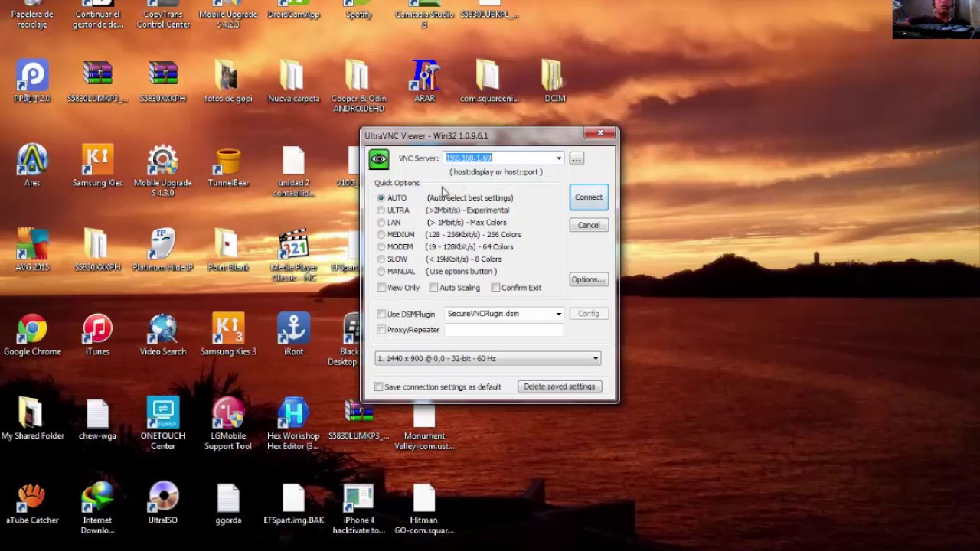Open the Point Blank icon
Image resolution: width=980 pixels, height=551 pixels.
[x=228, y=249]
